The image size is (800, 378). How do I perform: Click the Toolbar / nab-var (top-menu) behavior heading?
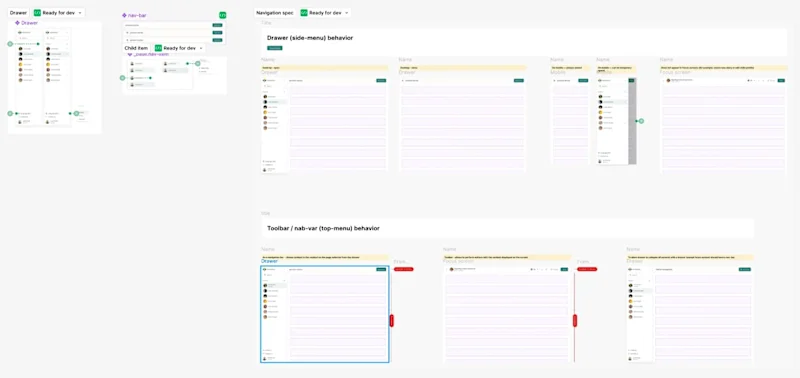[x=323, y=228]
